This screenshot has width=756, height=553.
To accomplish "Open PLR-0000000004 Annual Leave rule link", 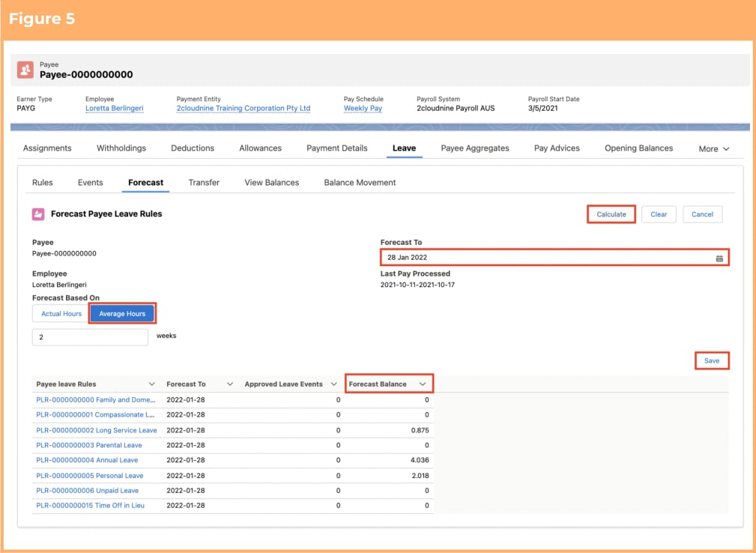I will [x=87, y=460].
